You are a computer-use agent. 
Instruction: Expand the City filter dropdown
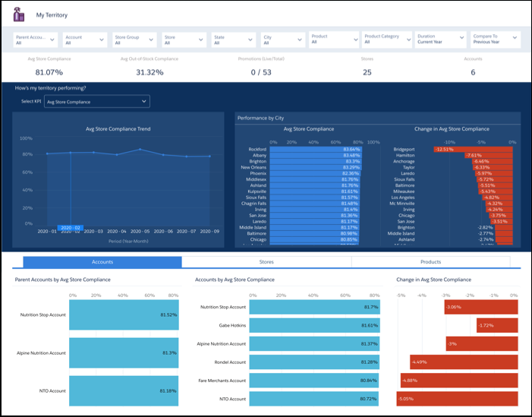[283, 39]
